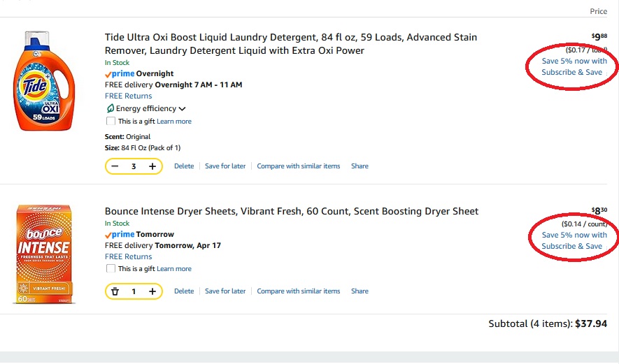
Task: Open Bounce Intense product image
Action: (x=45, y=254)
